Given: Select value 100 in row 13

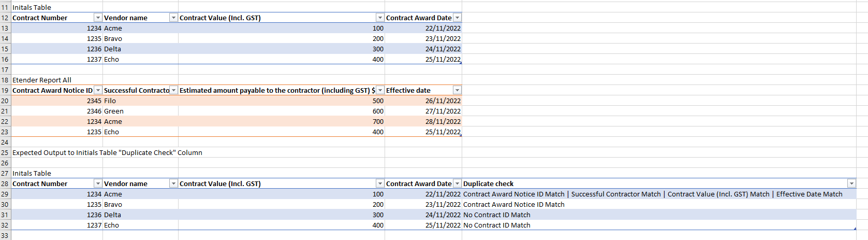Looking at the screenshot, I should pos(282,28).
